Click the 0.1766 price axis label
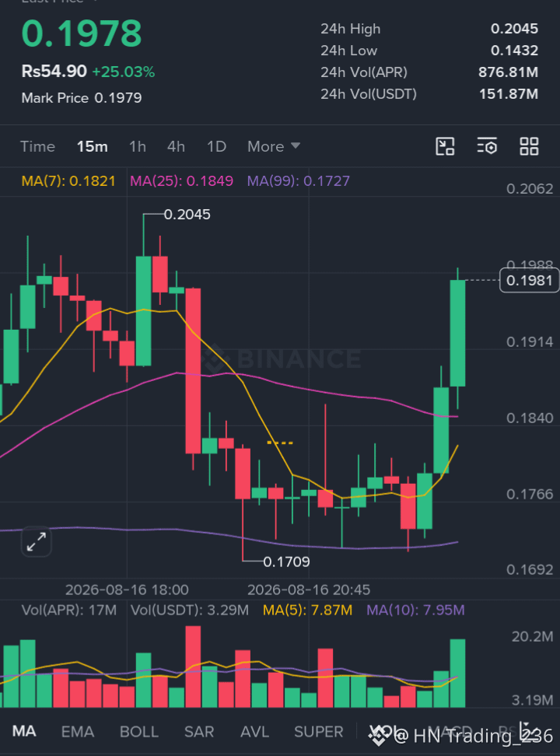Screen dimensions: 560x756 pos(530,494)
